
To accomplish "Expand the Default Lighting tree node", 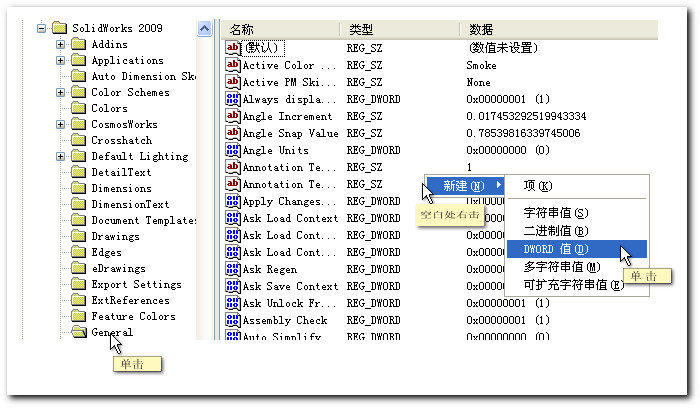I will pos(60,156).
